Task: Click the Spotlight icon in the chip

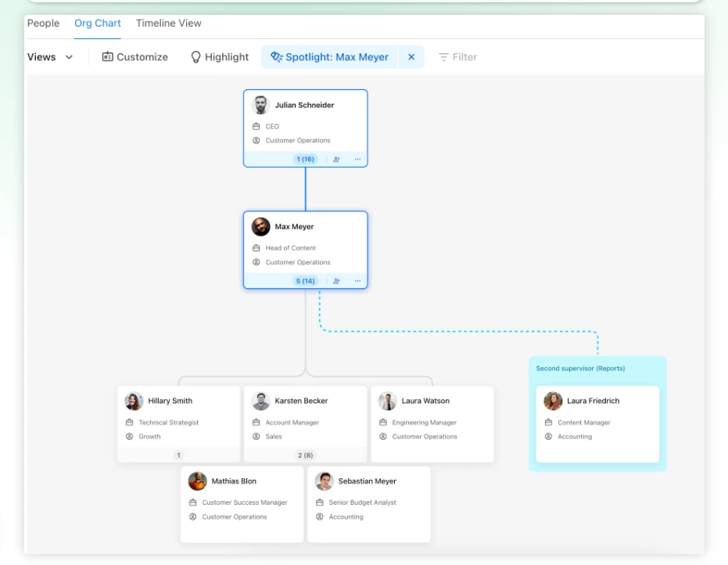Action: (276, 56)
